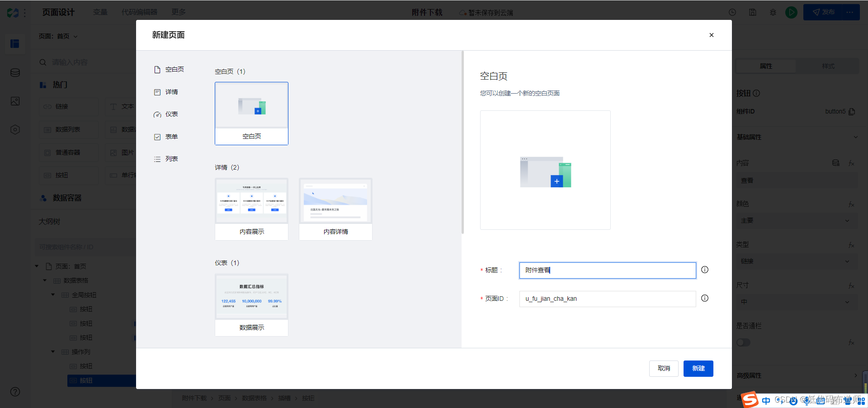Viewport: 868px width, 408px height.
Task: Click 数据表格 in bottom breadcrumb
Action: point(255,398)
